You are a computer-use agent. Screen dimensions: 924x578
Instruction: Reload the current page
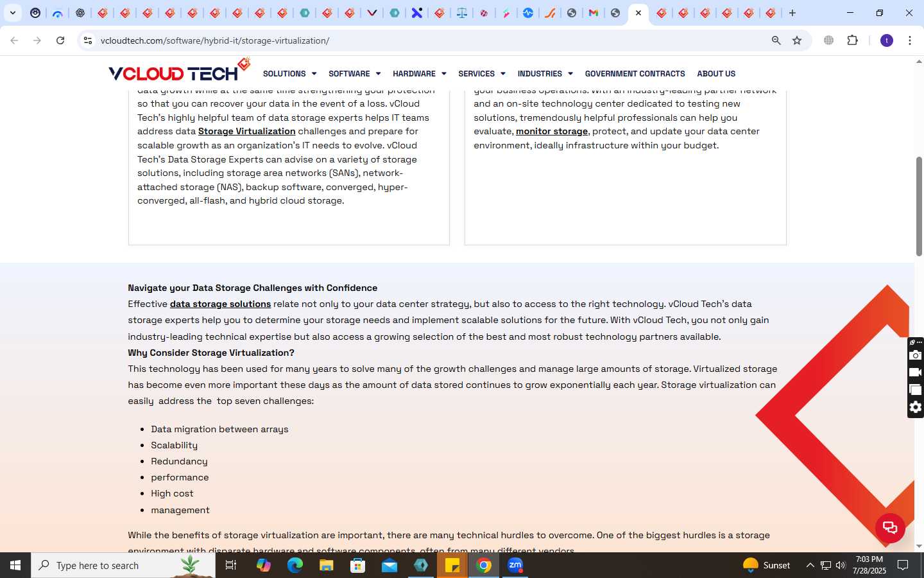click(60, 40)
